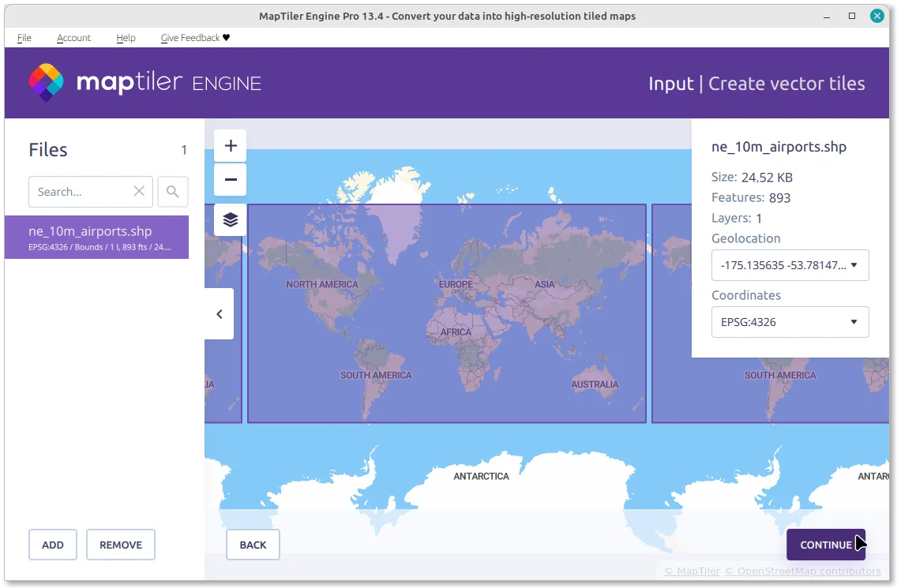
Task: Open the OpenStreetMap contributors link
Action: tap(803, 571)
